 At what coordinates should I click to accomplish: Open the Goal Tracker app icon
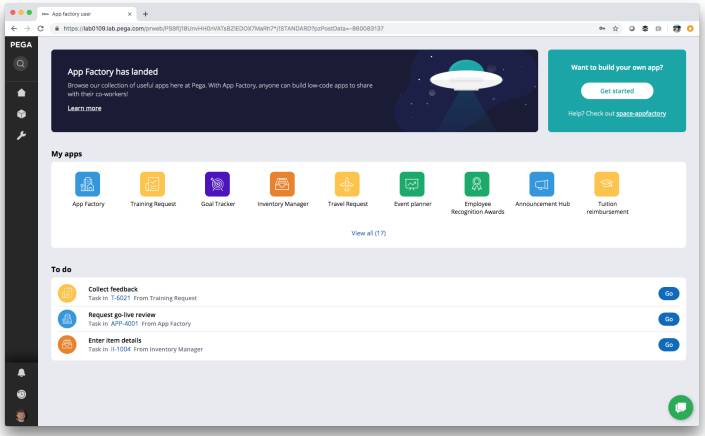click(218, 184)
